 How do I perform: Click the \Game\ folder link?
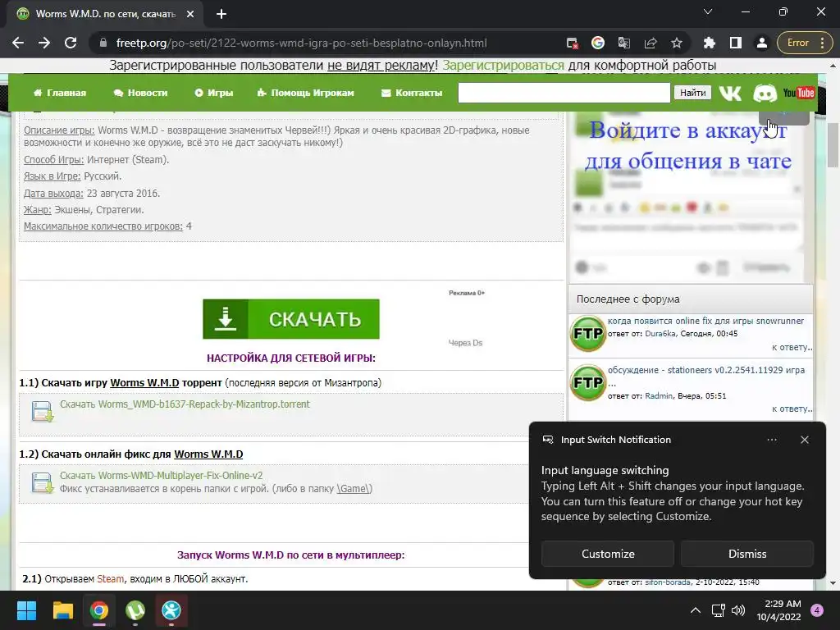pyautogui.click(x=354, y=489)
